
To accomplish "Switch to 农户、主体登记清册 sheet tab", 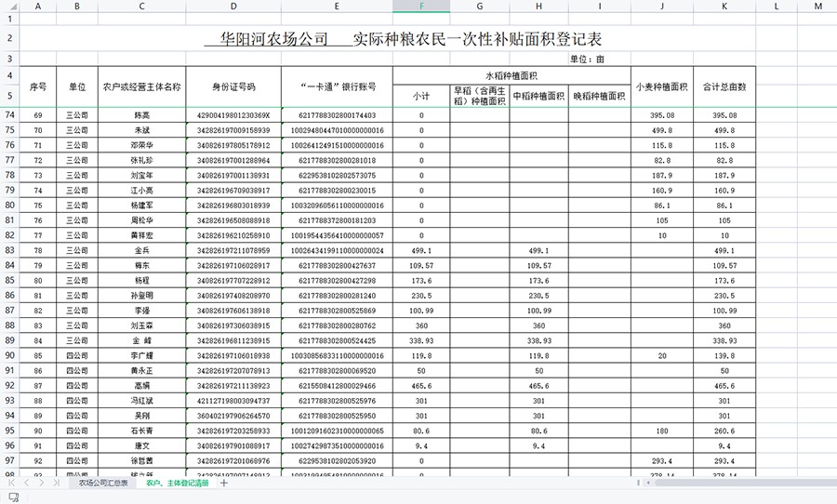I will [177, 483].
